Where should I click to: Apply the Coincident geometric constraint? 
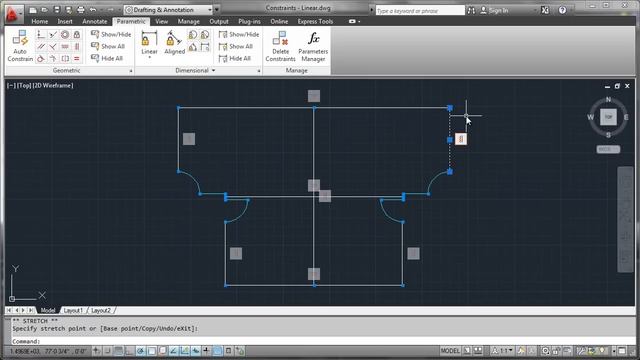41,35
